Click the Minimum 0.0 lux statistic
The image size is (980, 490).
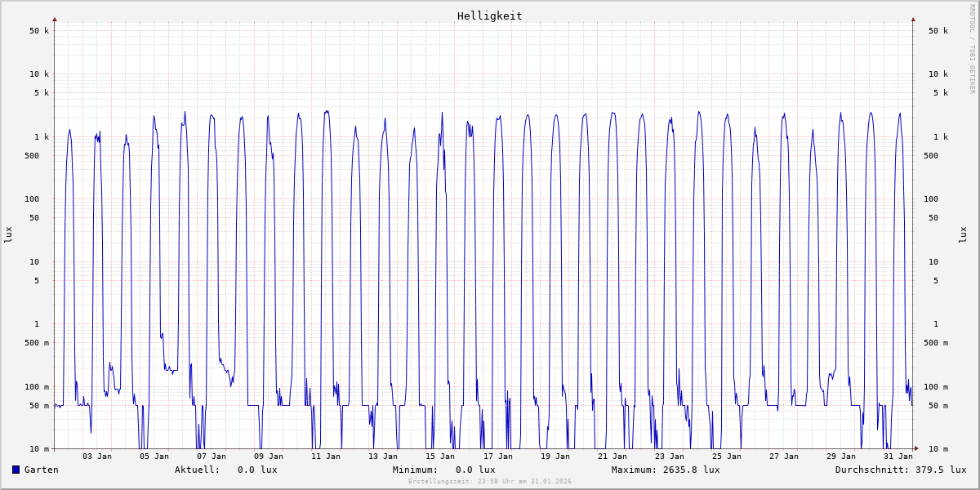coord(443,470)
